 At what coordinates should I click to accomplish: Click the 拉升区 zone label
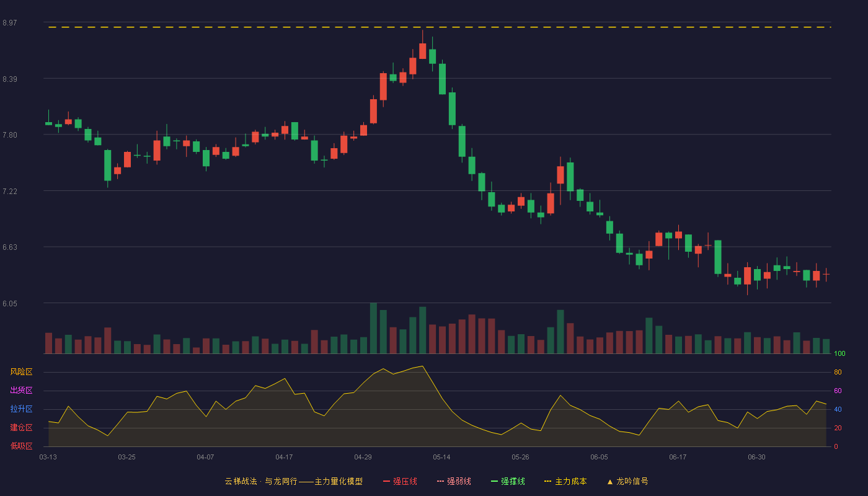[21, 409]
